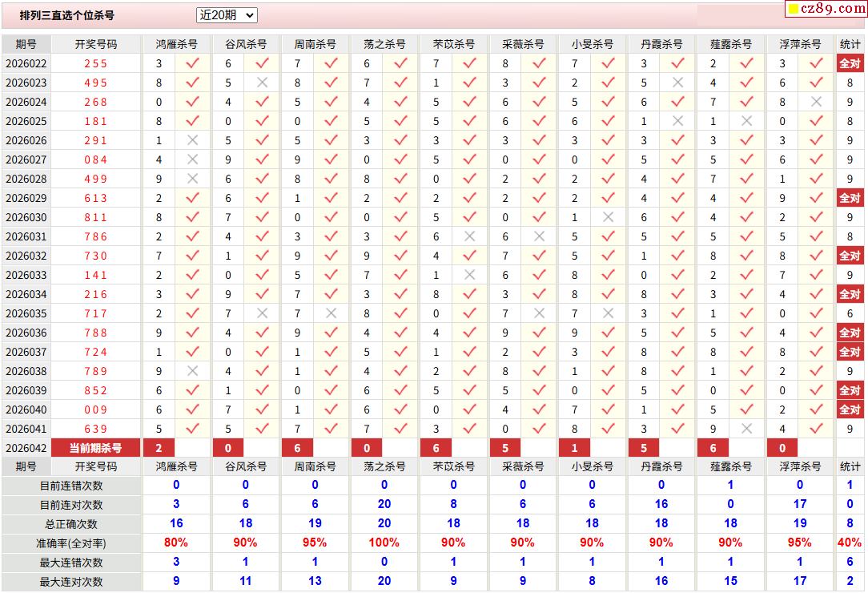Click winning number 255 in row 2026022
This screenshot has height=593, width=868.
tap(95, 63)
